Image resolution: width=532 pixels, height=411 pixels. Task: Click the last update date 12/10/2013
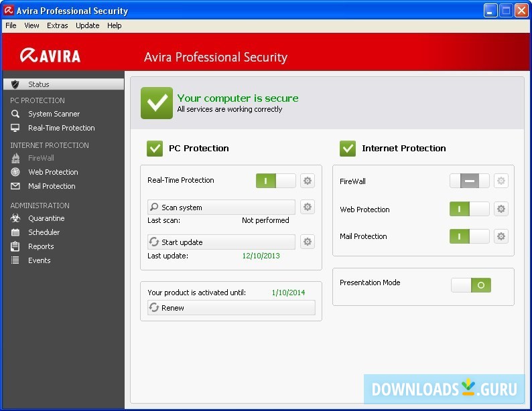click(261, 256)
